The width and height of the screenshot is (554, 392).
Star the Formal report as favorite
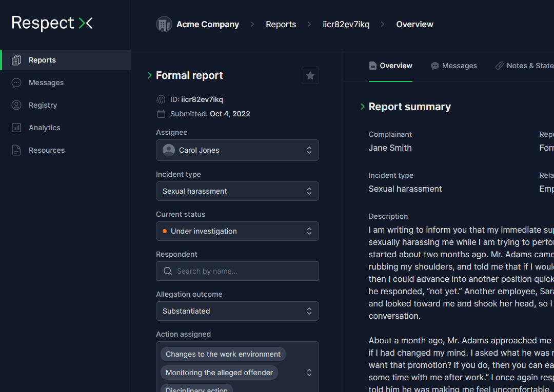[x=310, y=75]
